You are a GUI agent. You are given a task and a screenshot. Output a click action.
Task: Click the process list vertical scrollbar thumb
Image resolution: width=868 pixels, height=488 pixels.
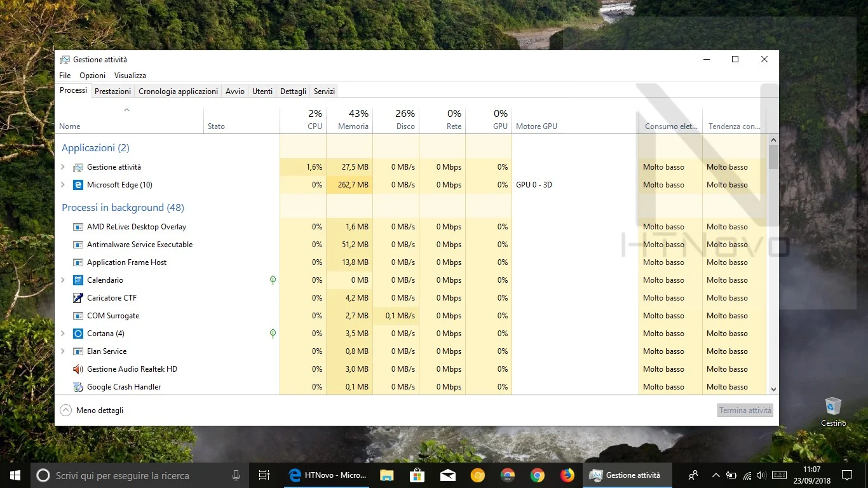[773, 157]
